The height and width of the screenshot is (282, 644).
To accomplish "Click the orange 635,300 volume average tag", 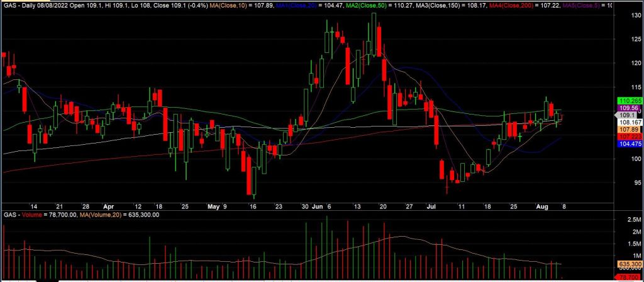I will click(x=630, y=264).
